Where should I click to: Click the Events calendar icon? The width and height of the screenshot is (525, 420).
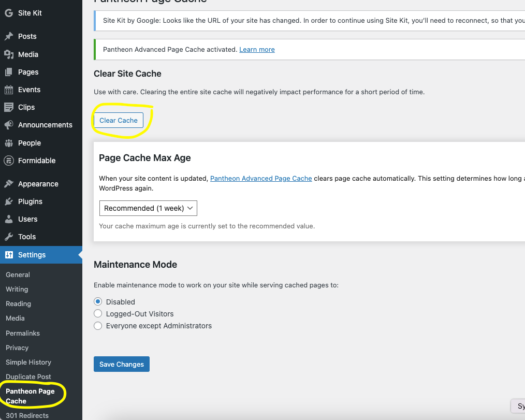9,90
